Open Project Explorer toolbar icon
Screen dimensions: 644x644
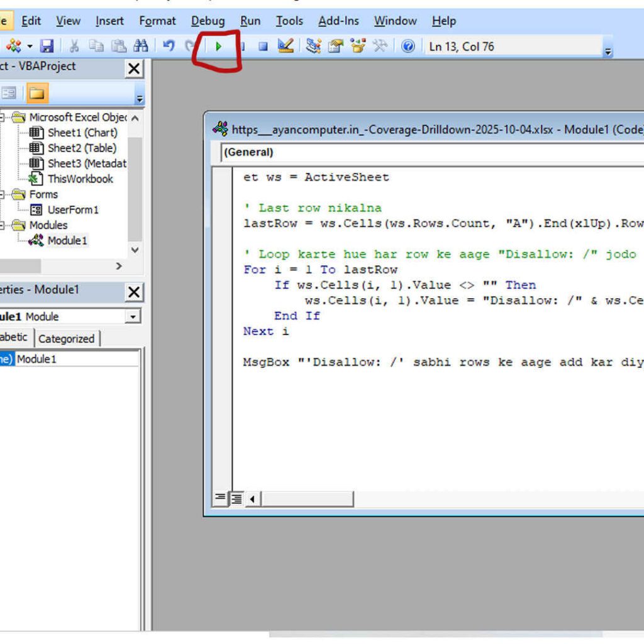click(313, 46)
